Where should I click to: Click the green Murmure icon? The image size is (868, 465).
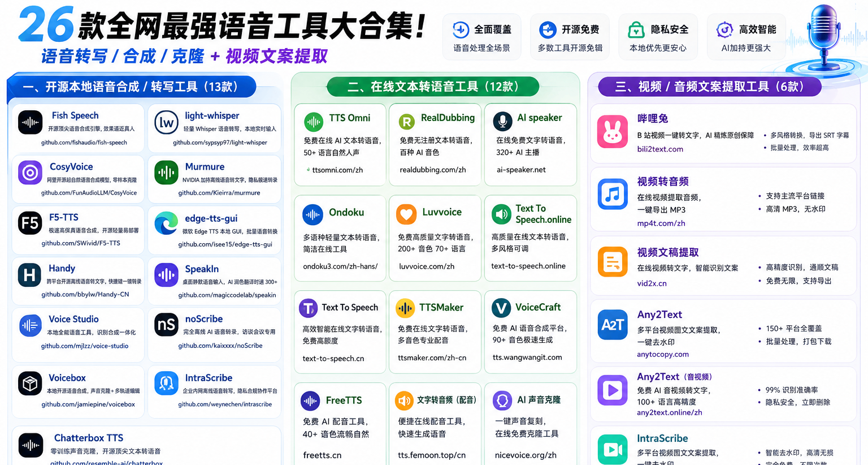click(166, 173)
